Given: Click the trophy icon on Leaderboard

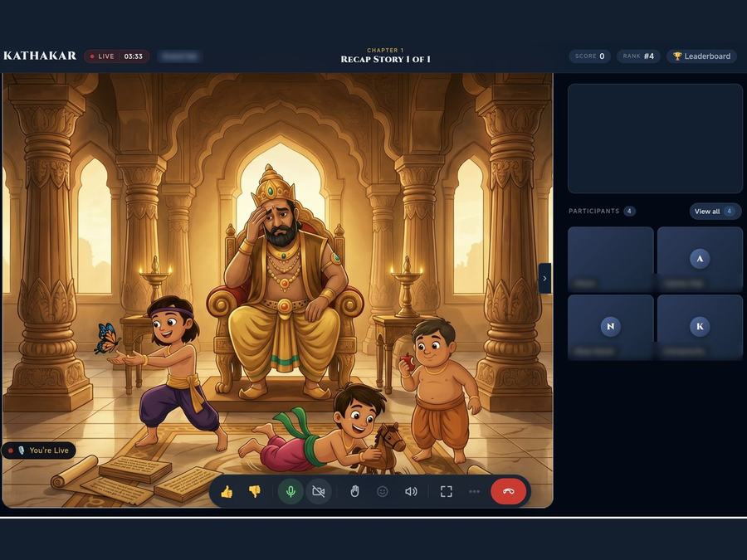Looking at the screenshot, I should point(677,56).
